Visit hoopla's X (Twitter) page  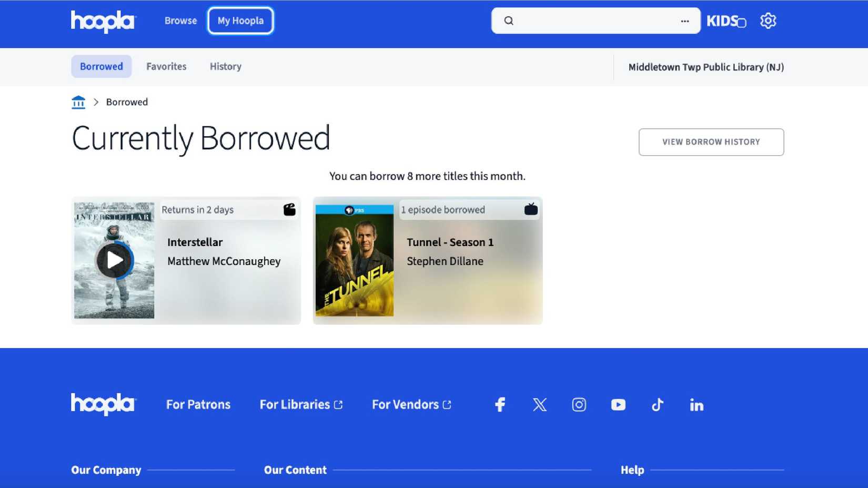point(540,404)
